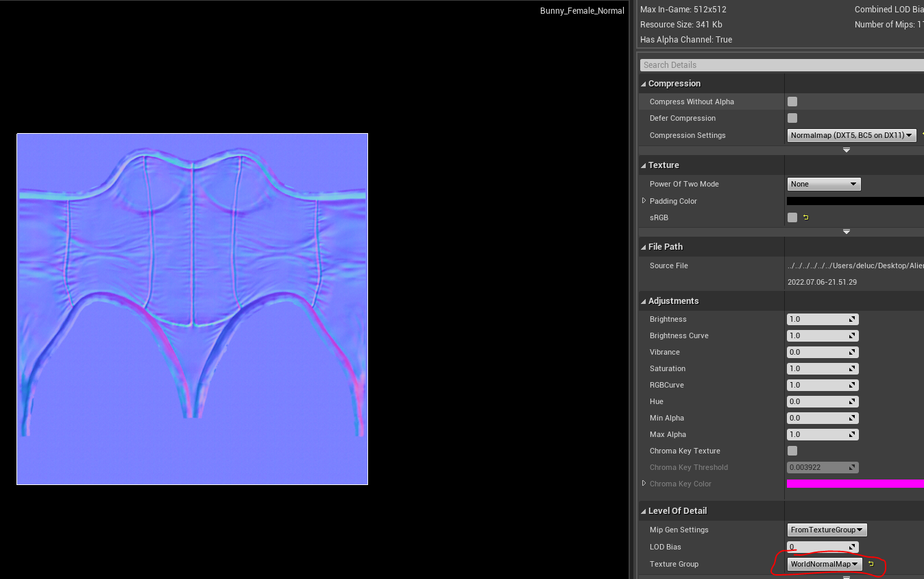The width and height of the screenshot is (924, 579).
Task: Click the Hue value stepper arrow
Action: point(852,401)
